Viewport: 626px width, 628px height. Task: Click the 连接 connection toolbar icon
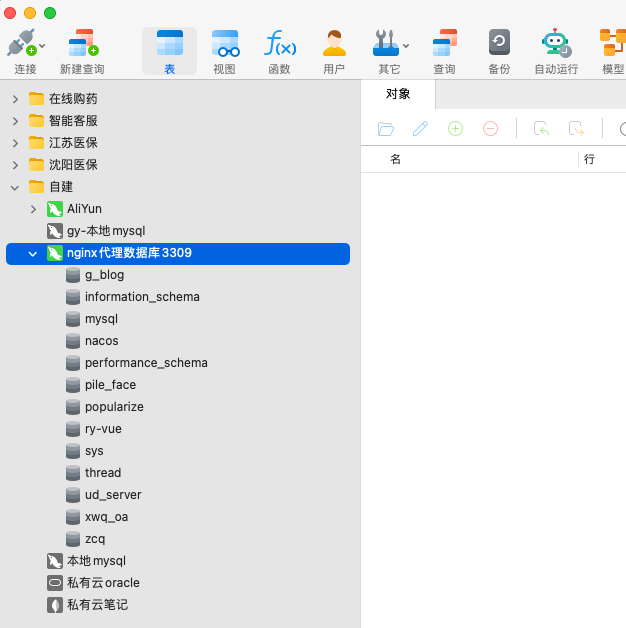[24, 44]
